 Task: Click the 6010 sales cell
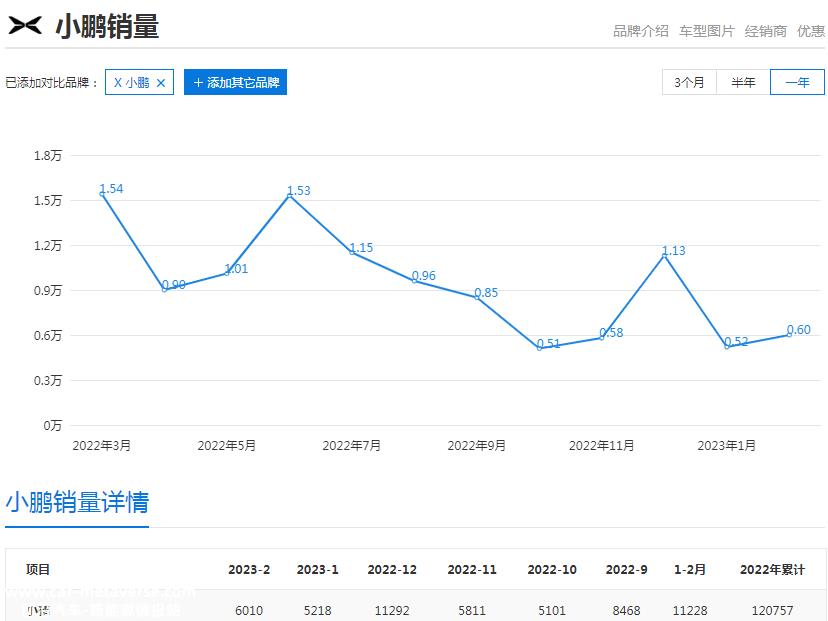pos(249,610)
